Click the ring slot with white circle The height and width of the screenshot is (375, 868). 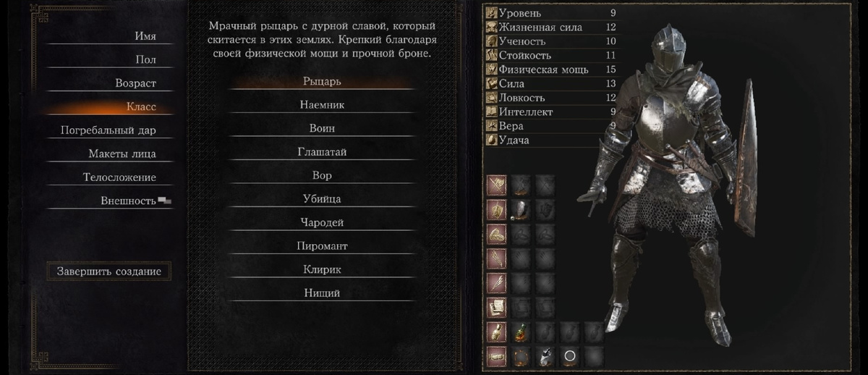tap(570, 355)
